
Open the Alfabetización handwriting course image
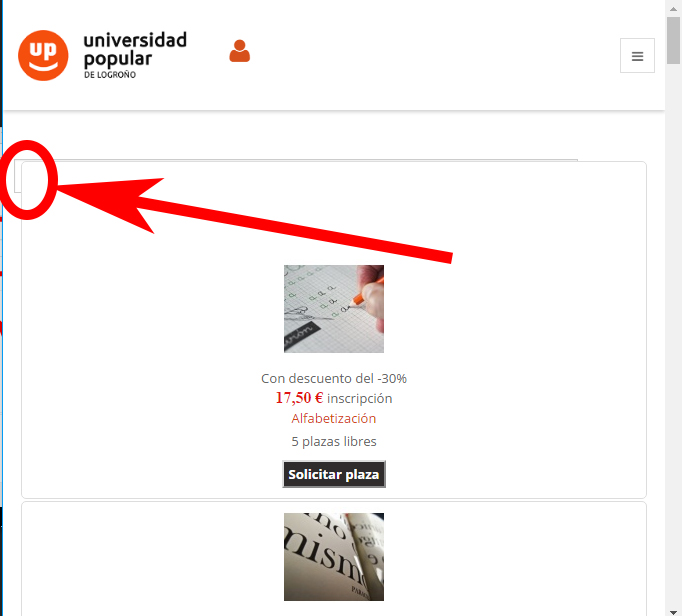tap(334, 309)
